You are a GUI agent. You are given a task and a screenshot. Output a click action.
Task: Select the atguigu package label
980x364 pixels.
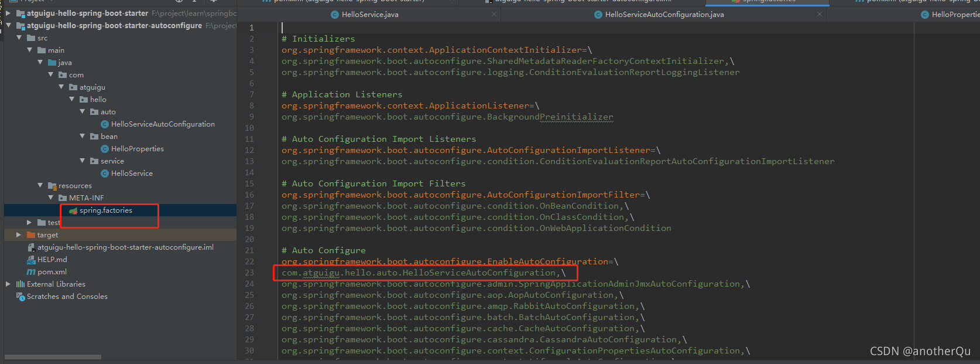[92, 87]
